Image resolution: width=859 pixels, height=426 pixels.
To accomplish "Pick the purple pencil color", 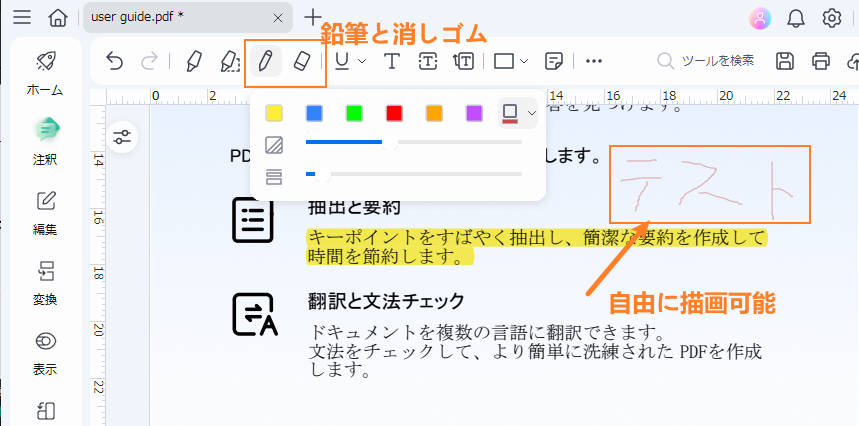I will [x=474, y=113].
